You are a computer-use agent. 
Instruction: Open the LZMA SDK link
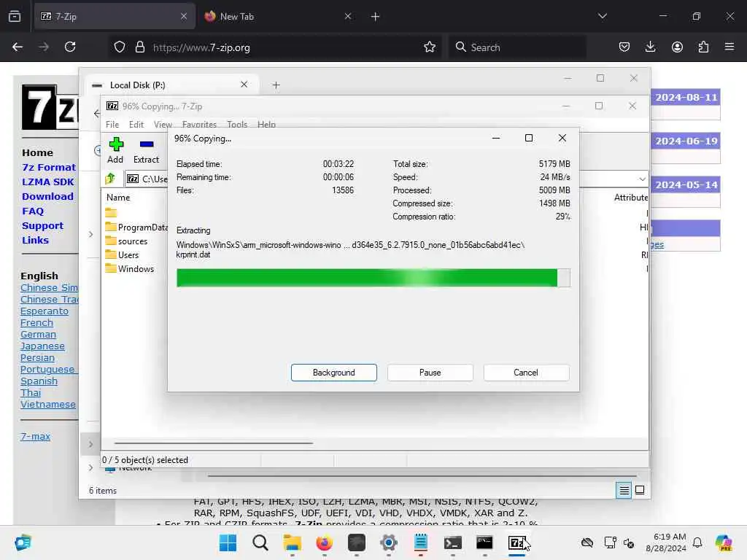tap(47, 182)
